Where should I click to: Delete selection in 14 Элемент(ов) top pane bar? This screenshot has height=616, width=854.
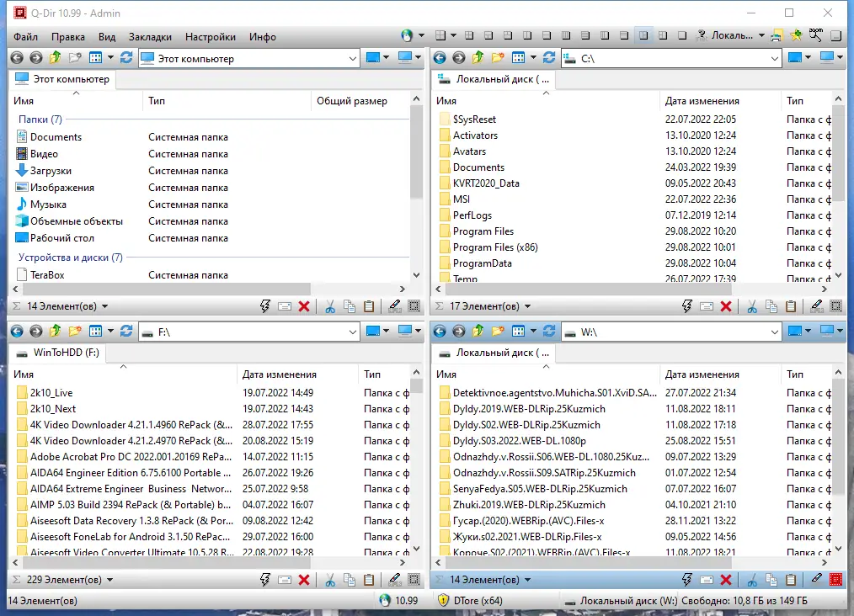304,306
